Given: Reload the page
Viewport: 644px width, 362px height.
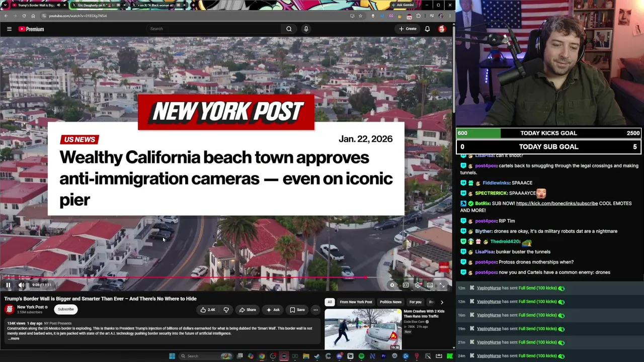Looking at the screenshot, I should click(24, 16).
